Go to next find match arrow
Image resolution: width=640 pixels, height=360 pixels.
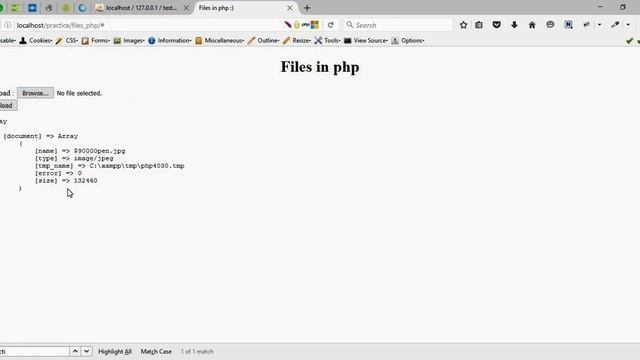coord(87,351)
